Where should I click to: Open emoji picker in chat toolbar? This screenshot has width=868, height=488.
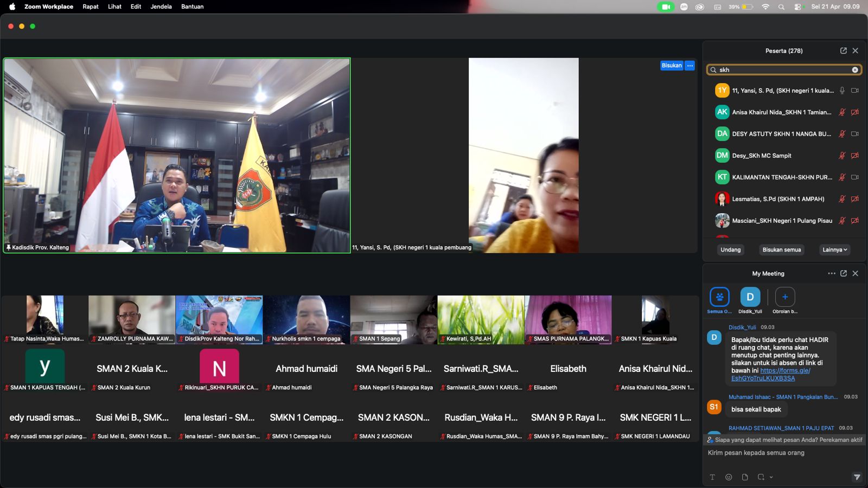click(729, 477)
